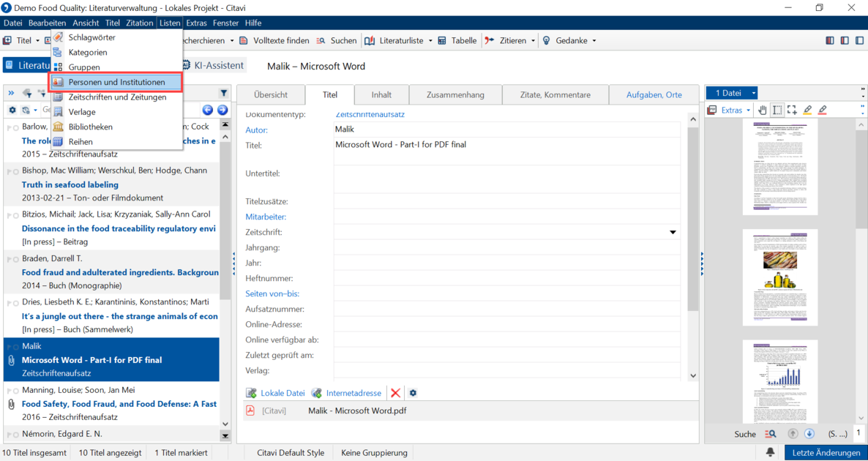Image resolution: width=868 pixels, height=461 pixels.
Task: Choose Bibliotheken from the Listen menu
Action: pyautogui.click(x=117, y=127)
